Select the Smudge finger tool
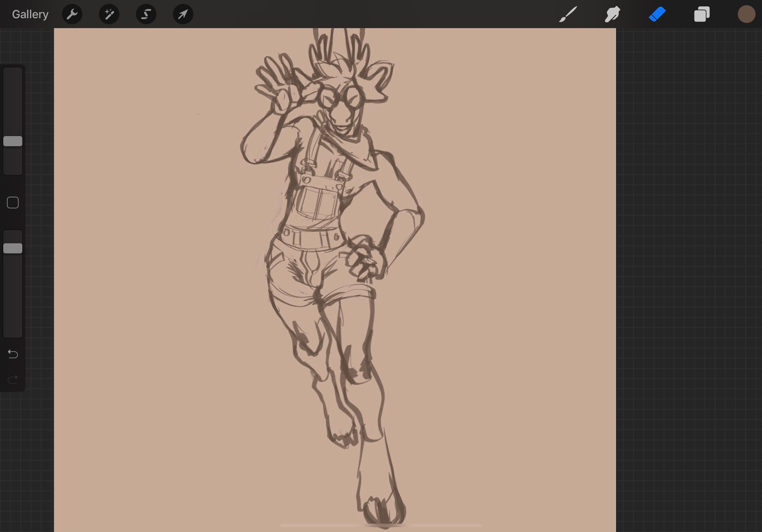The width and height of the screenshot is (762, 532). pos(612,14)
